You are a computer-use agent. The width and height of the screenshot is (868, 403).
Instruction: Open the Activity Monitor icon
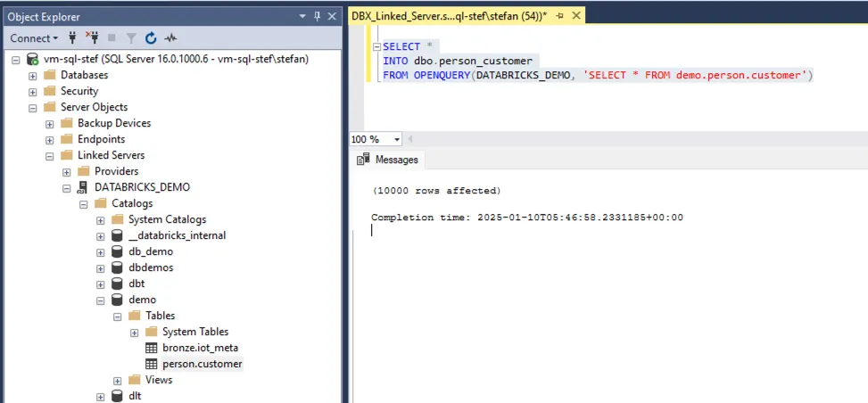170,38
